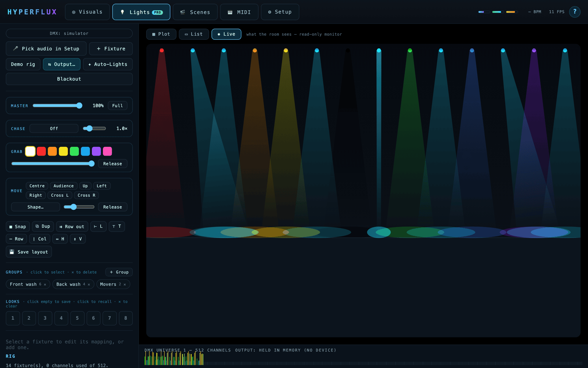Adjust the MASTER dimmer slider

58,106
